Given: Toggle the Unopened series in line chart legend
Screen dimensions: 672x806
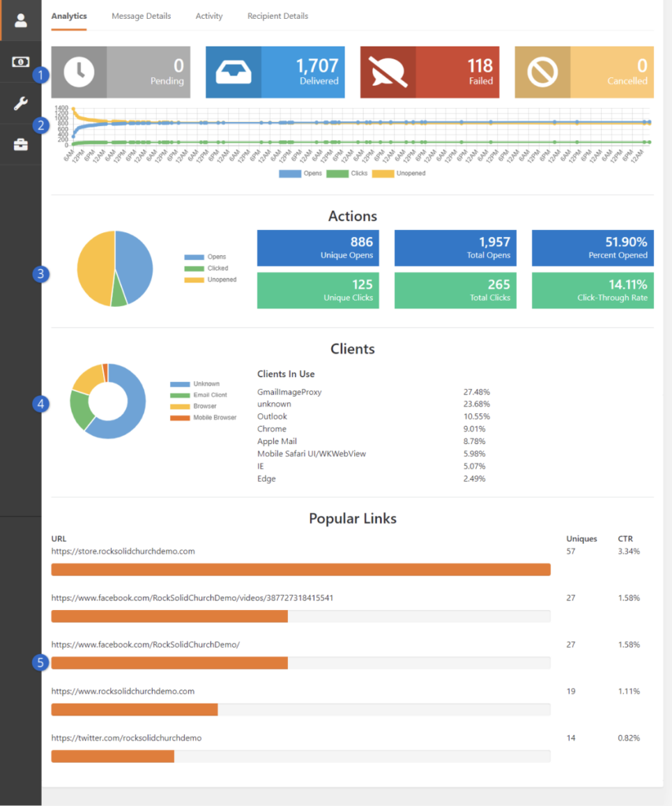Looking at the screenshot, I should tap(399, 173).
